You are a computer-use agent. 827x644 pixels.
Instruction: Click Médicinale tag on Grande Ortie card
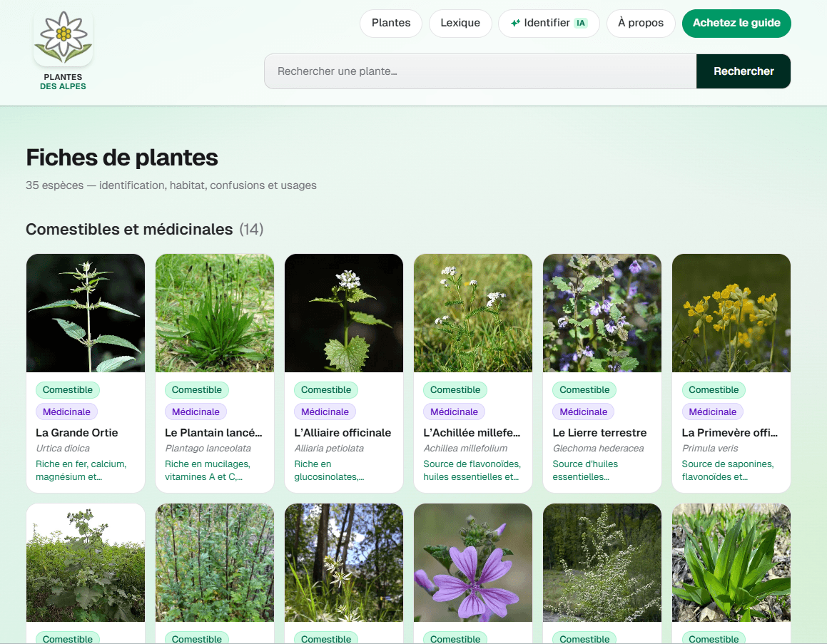click(x=66, y=412)
